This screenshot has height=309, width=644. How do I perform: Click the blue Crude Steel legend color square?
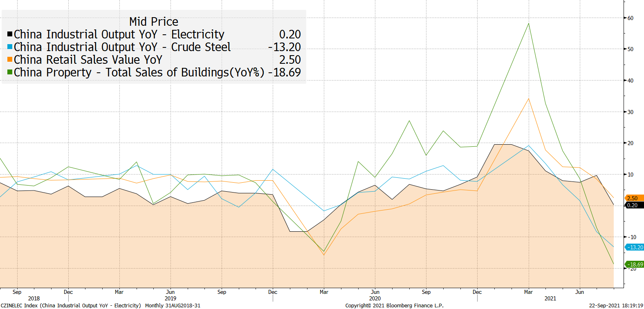(x=10, y=47)
